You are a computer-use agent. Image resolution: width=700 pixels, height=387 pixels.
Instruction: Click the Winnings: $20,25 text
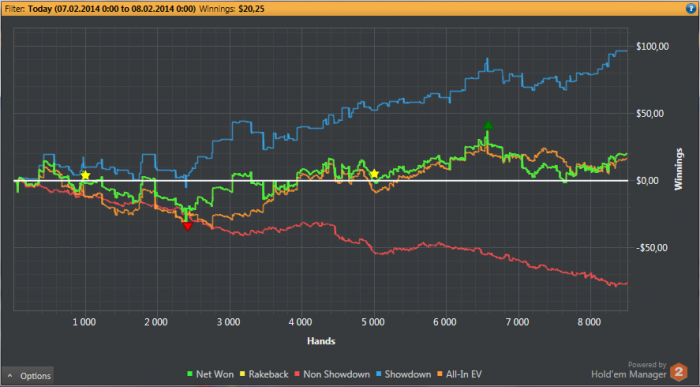click(232, 8)
